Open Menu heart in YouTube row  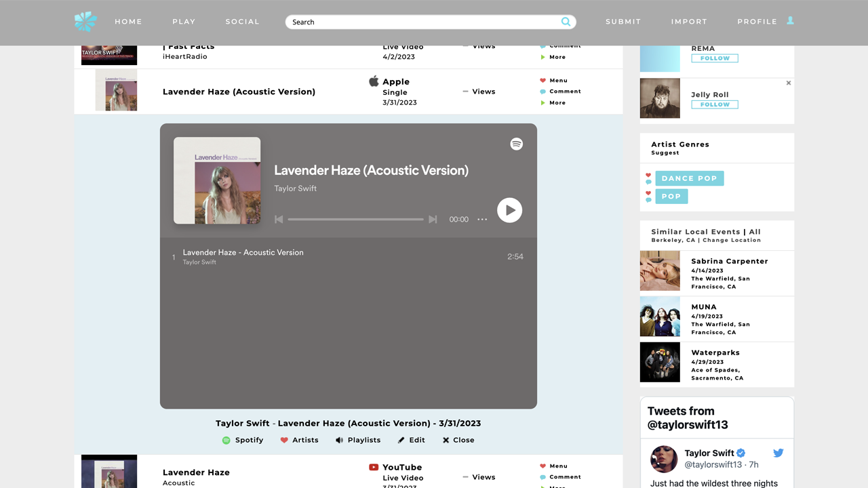click(x=554, y=466)
